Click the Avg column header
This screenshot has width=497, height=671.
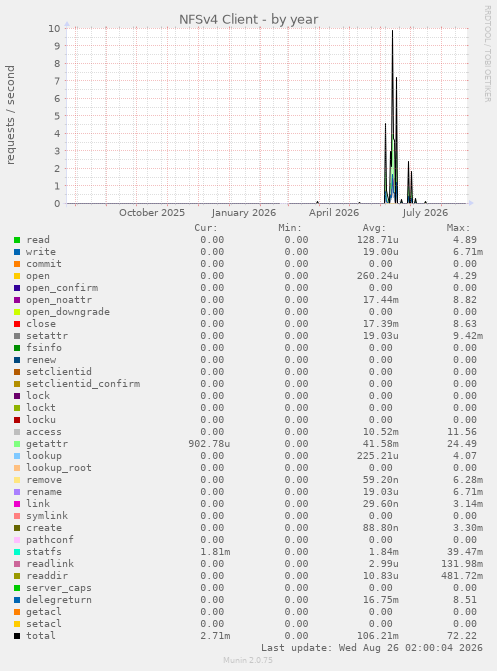(x=374, y=228)
